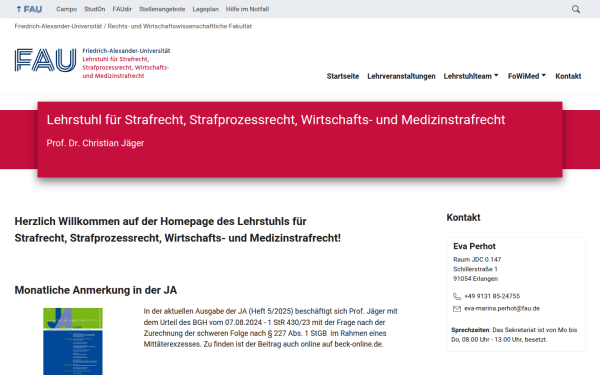
Task: Click the phone icon beside +49 9131 85-24755
Action: click(457, 296)
